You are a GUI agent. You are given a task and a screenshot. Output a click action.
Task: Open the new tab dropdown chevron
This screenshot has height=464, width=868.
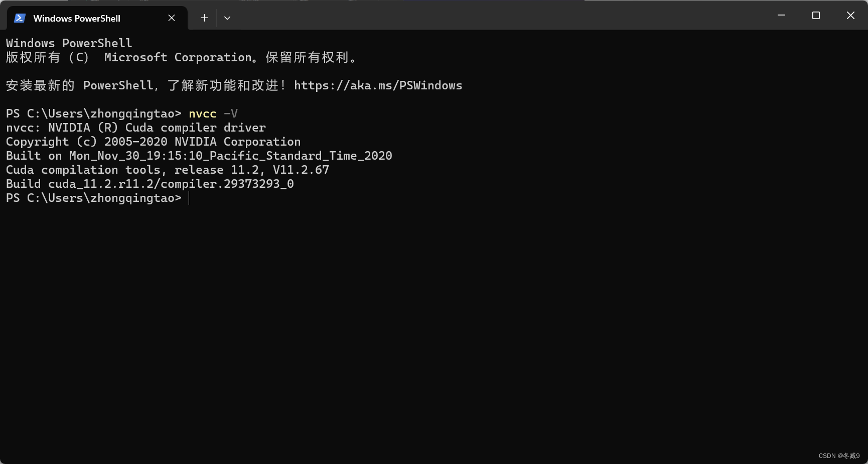tap(227, 18)
